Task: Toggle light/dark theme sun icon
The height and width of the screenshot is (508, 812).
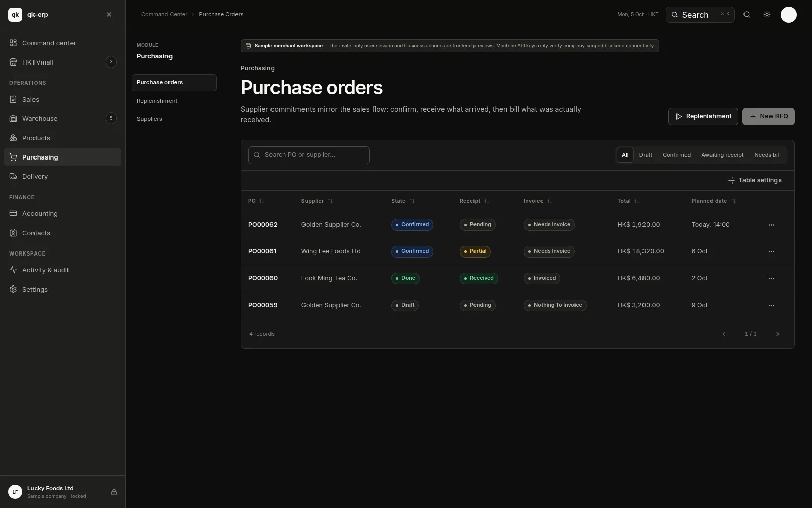Action: point(767,15)
